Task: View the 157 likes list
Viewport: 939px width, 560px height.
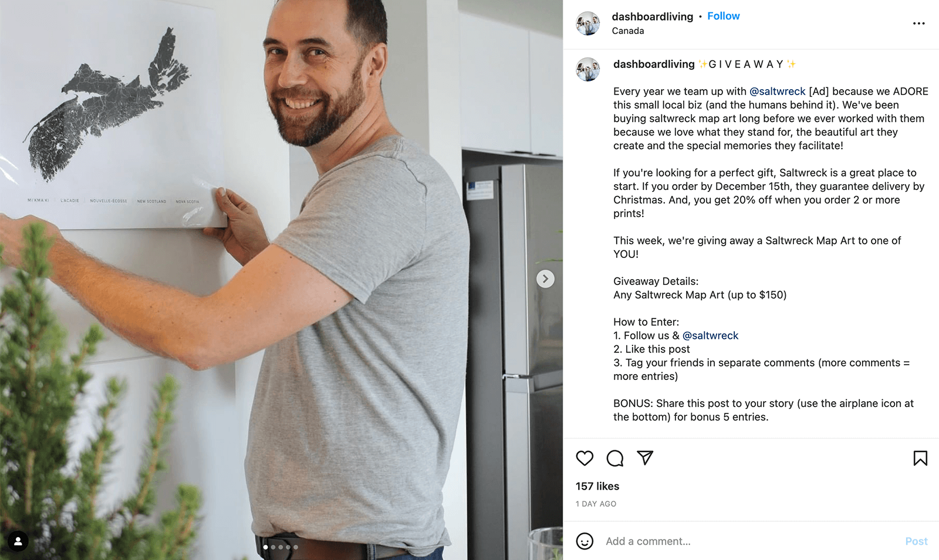Action: (x=597, y=486)
